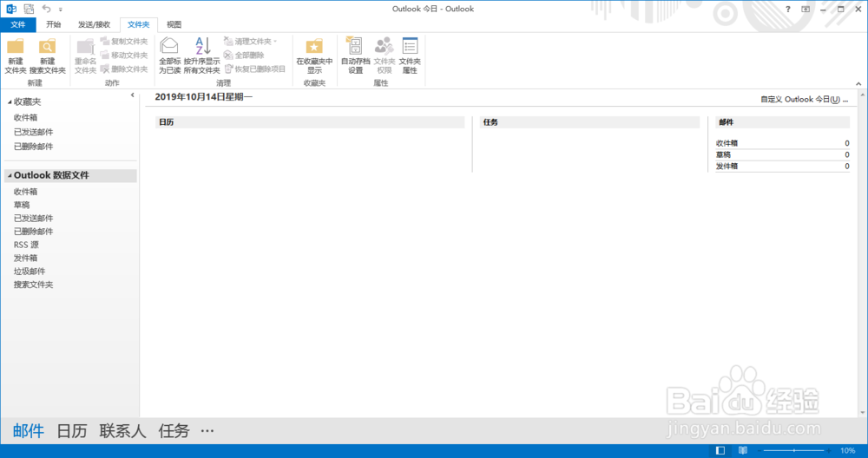
Task: Click the navigation more options (···) button
Action: point(207,430)
